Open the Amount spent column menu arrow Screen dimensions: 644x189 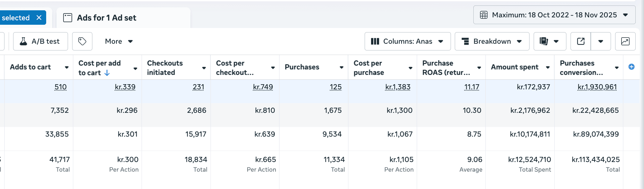tap(548, 67)
